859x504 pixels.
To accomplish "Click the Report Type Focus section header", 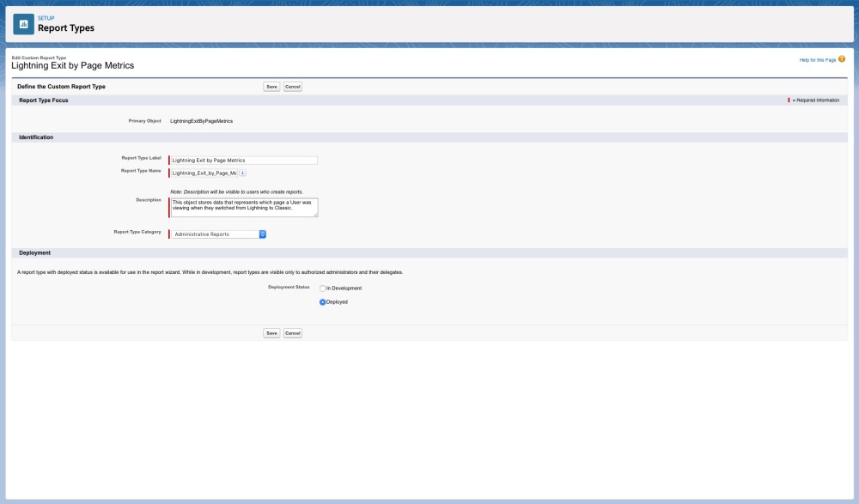I will (x=44, y=100).
